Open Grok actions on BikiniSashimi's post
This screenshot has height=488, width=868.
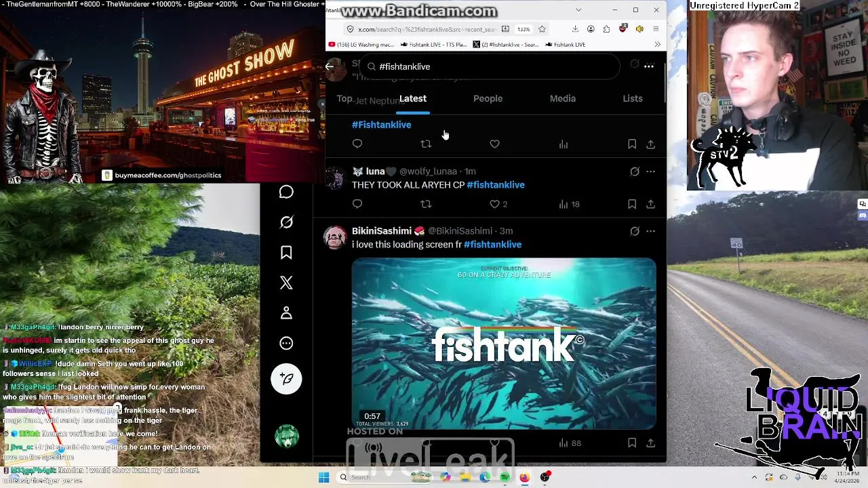click(635, 231)
